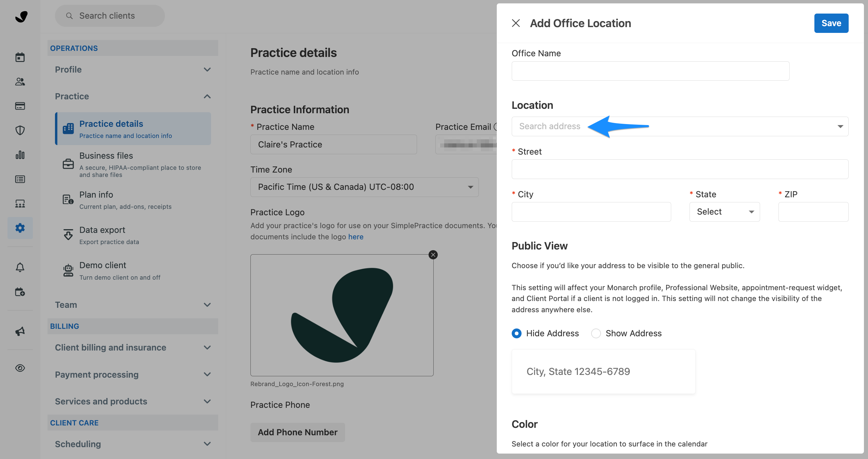Open the group presentation icon in sidebar
Viewport: 868px width, 459px height.
tap(20, 203)
